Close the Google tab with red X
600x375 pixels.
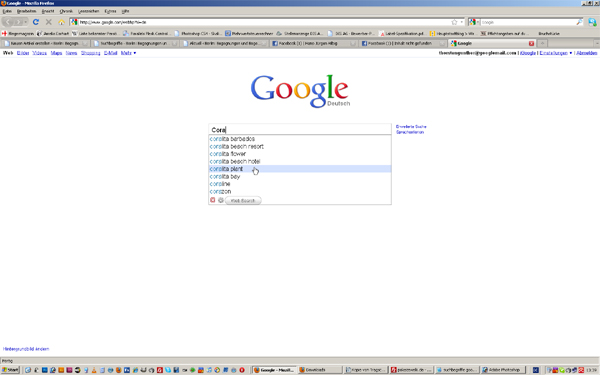coord(531,43)
